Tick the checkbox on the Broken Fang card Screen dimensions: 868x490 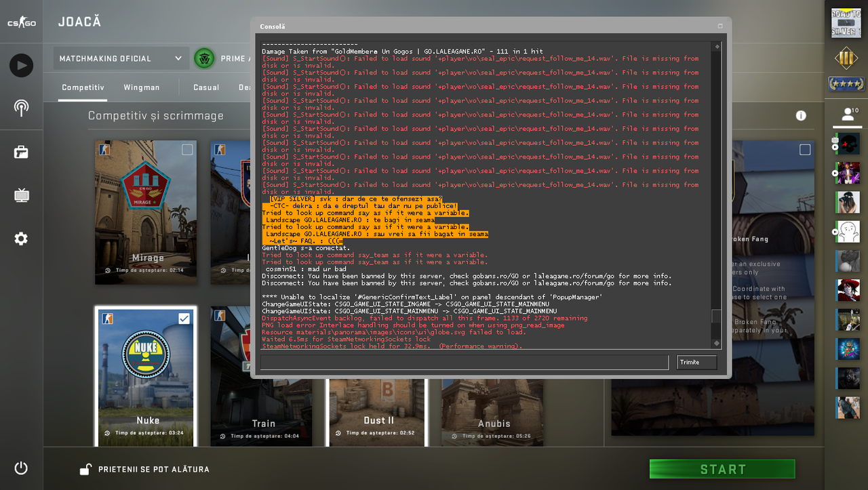click(x=805, y=150)
